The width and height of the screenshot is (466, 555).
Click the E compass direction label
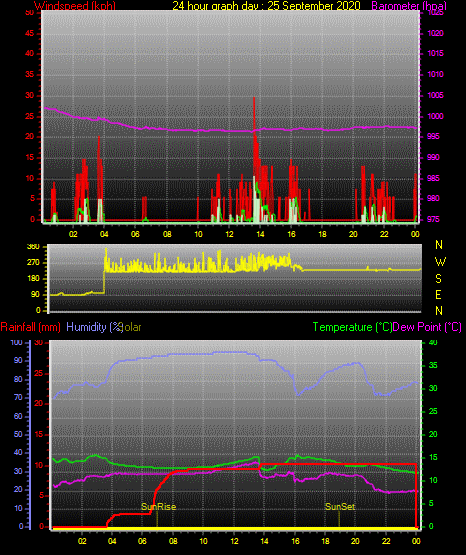[x=438, y=294]
